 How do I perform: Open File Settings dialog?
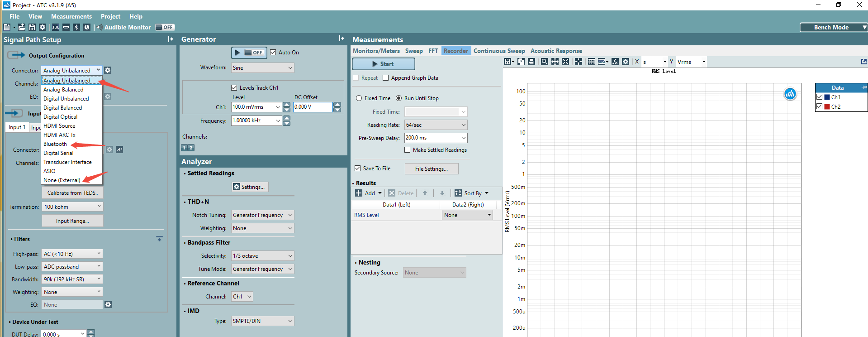click(432, 169)
